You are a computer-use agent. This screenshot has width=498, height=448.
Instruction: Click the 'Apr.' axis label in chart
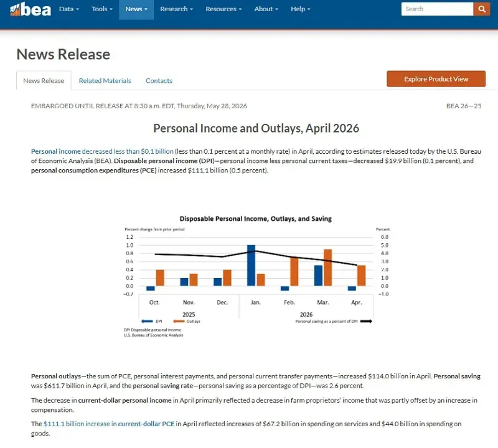pos(356,302)
